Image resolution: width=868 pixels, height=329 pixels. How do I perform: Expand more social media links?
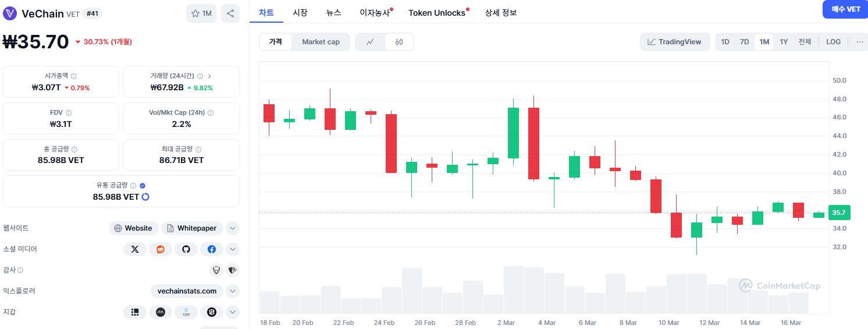233,249
